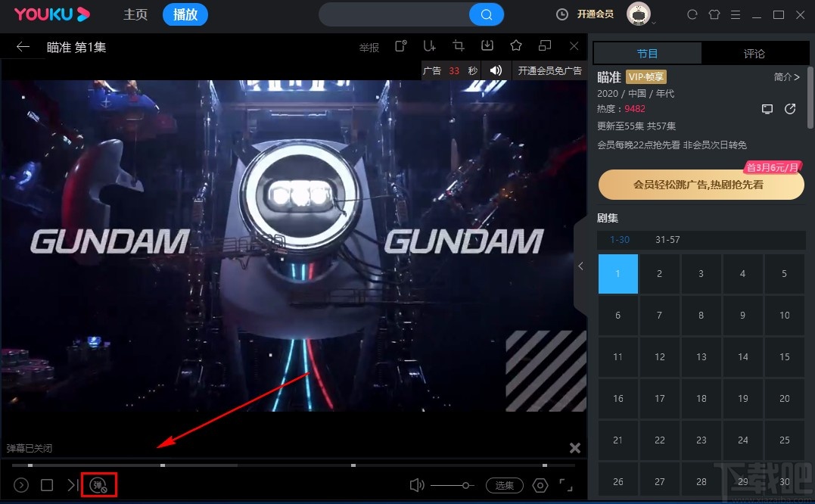The image size is (815, 504).
Task: Open the 主页 home tab
Action: (135, 14)
